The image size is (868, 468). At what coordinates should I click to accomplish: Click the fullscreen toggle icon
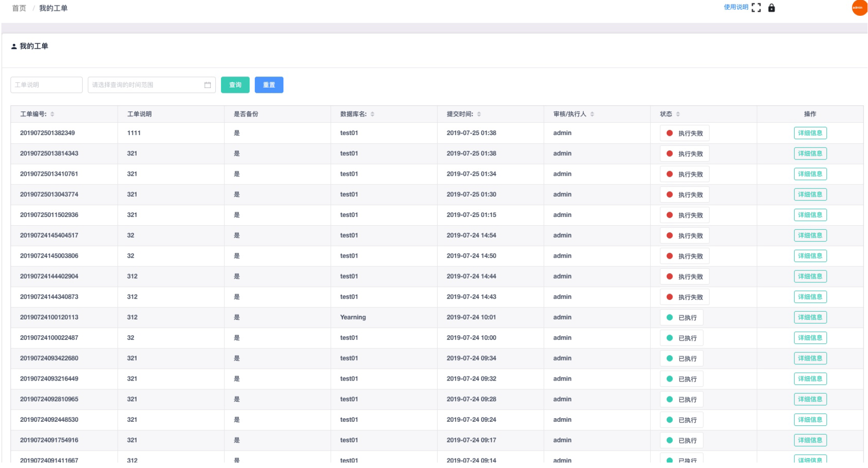point(756,8)
